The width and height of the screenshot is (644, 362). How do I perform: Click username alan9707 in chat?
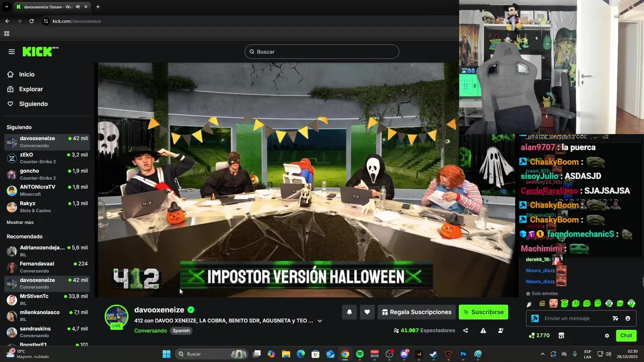[537, 147]
